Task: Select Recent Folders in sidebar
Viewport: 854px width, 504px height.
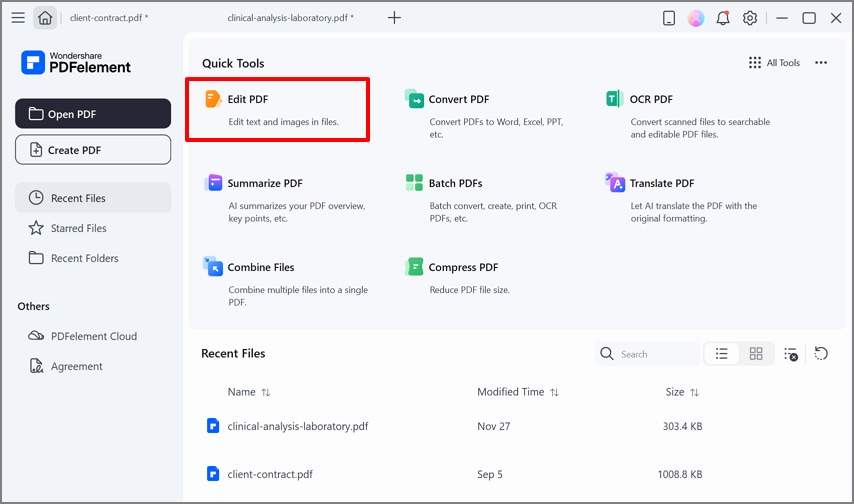Action: [93, 258]
